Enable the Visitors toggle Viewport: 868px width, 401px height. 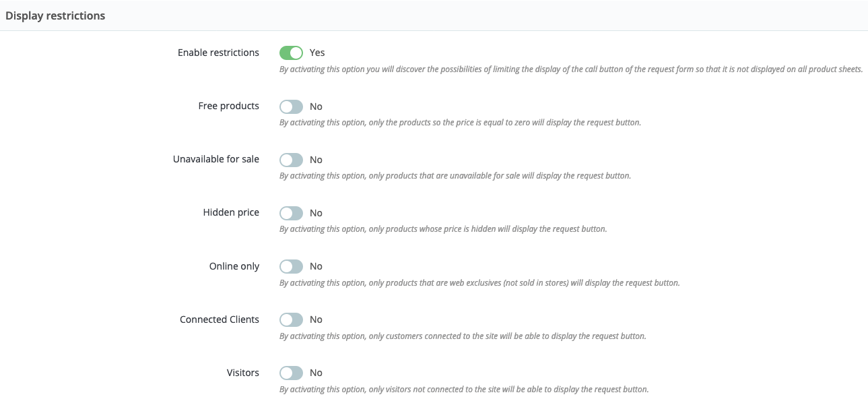pos(291,373)
